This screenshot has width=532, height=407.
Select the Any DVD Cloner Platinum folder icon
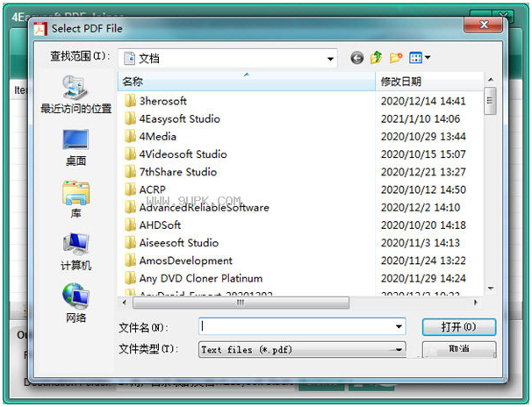click(x=130, y=278)
